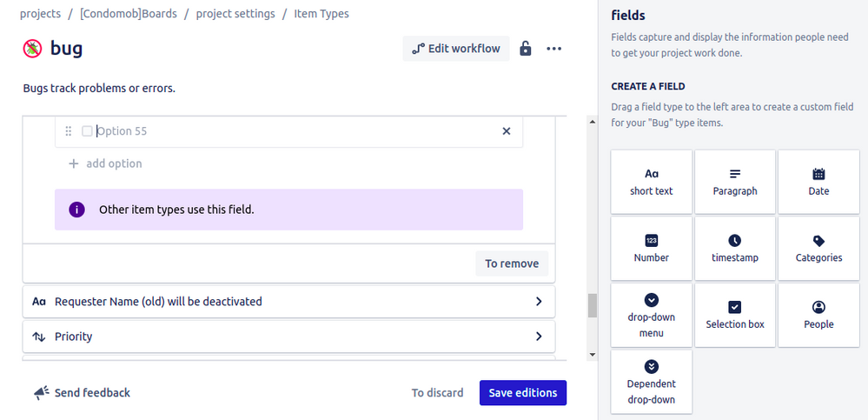Select the Number field type
868x420 pixels.
click(652, 249)
